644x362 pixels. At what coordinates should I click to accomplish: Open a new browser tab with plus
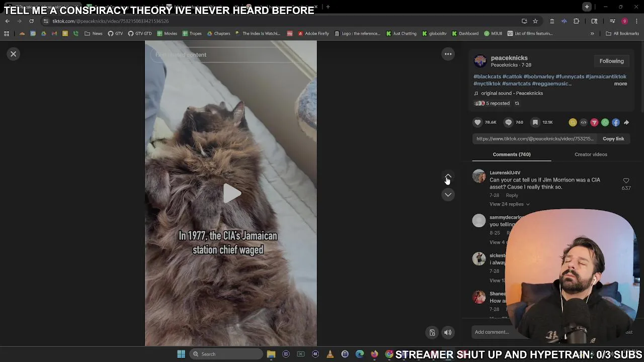328,7
